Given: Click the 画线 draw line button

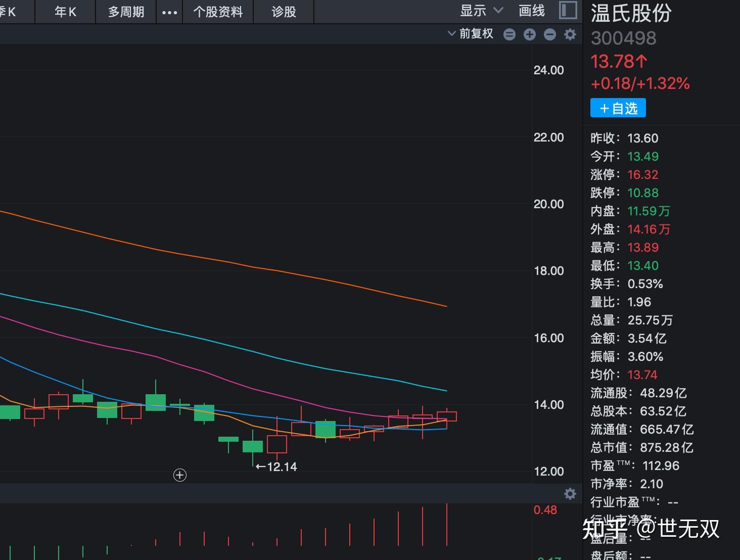Looking at the screenshot, I should [x=532, y=11].
